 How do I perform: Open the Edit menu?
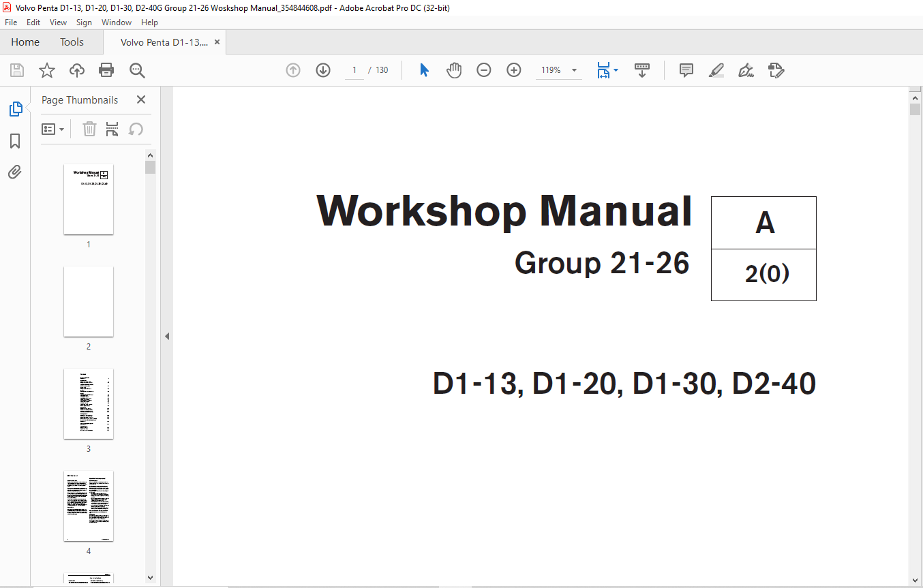(33, 22)
